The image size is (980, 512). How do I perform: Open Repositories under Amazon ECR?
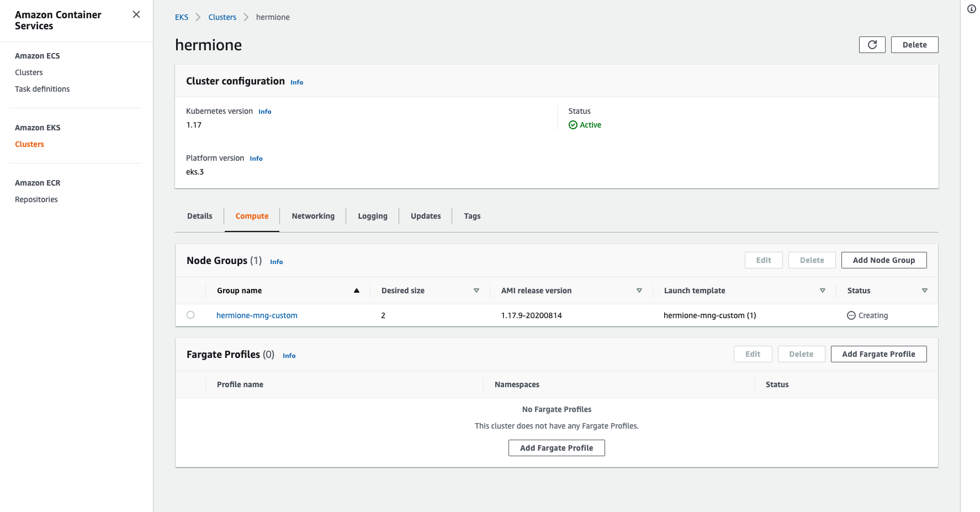tap(36, 199)
